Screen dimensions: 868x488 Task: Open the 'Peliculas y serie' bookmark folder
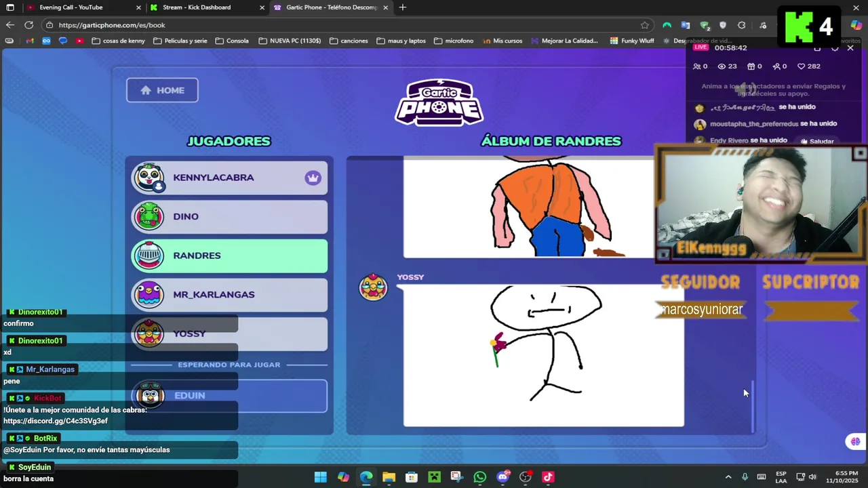pyautogui.click(x=180, y=41)
